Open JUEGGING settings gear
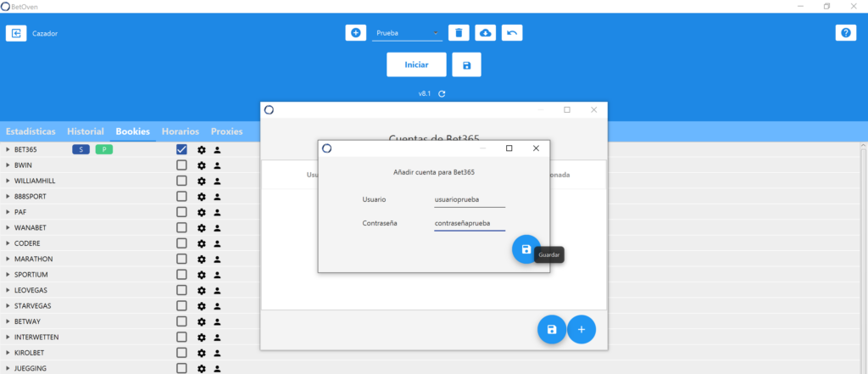This screenshot has height=374, width=868. click(202, 368)
